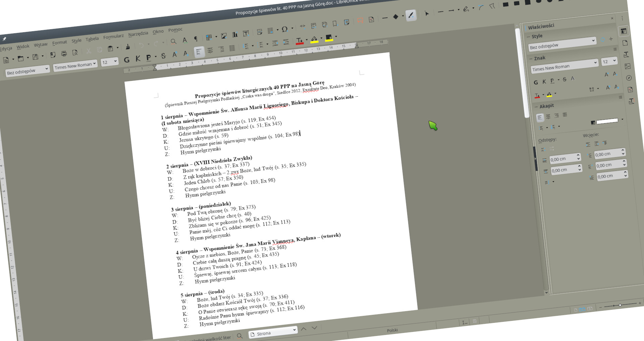Image resolution: width=644 pixels, height=341 pixels.
Task: Open the Tabela menu
Action: click(92, 39)
